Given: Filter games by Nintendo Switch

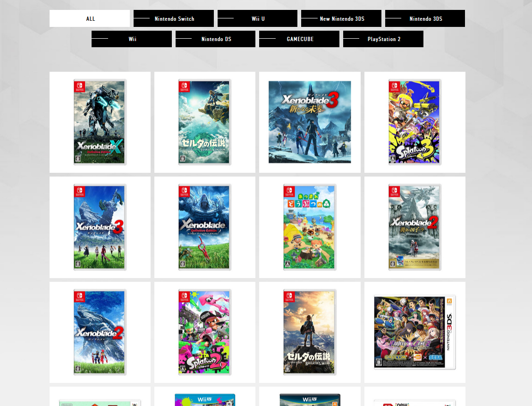Looking at the screenshot, I should coord(174,18).
